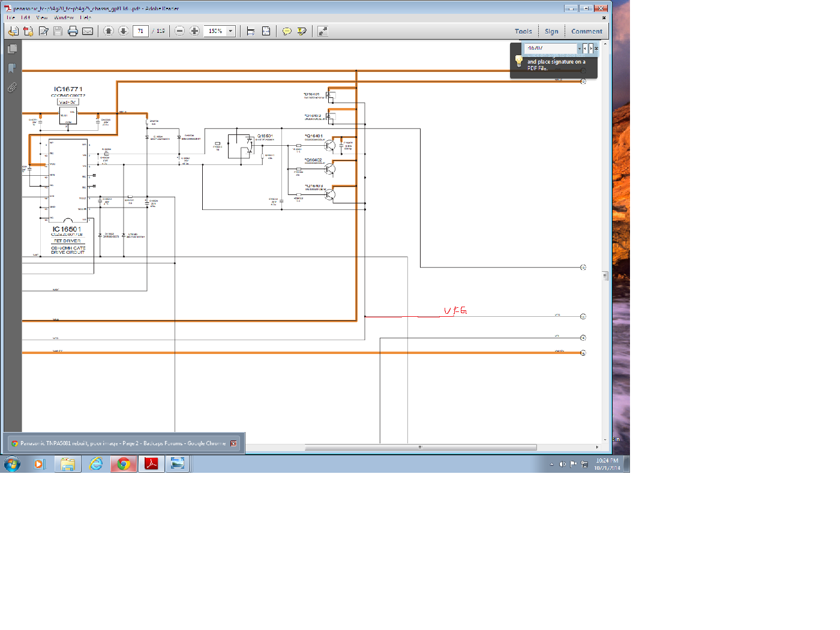Select the highlight text tool
The width and height of the screenshot is (840, 630).
302,31
